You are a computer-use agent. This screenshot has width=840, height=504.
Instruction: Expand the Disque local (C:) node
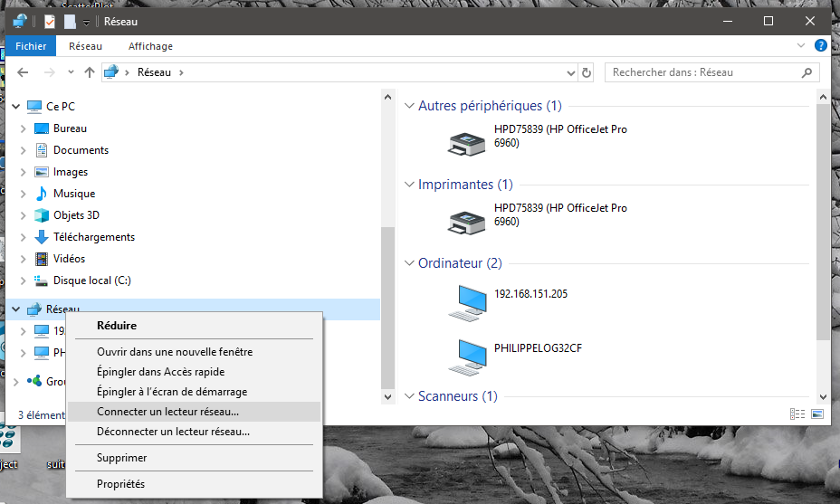(x=23, y=281)
